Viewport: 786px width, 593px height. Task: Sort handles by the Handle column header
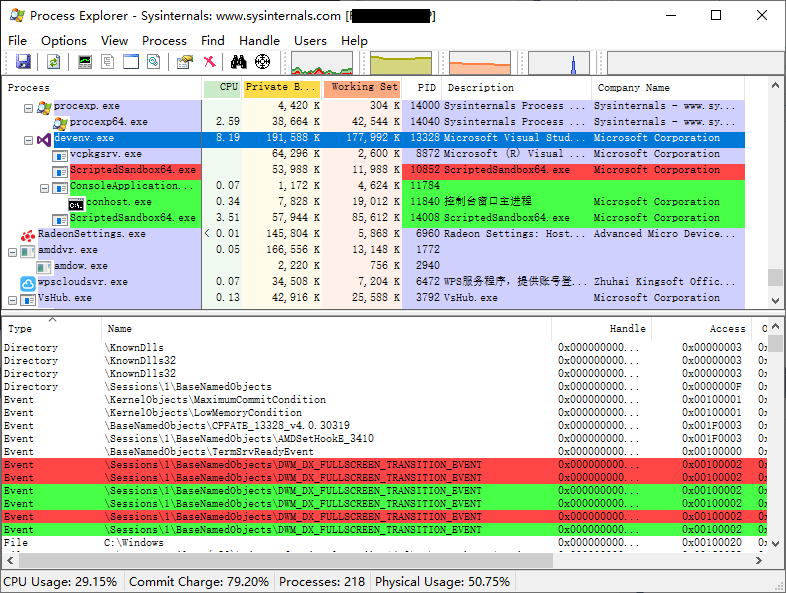(x=601, y=329)
